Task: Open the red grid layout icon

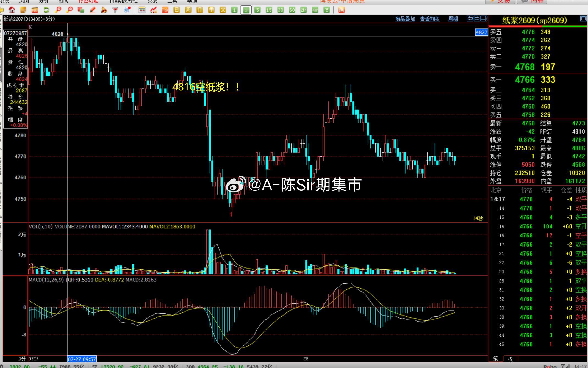Action: coord(342,10)
